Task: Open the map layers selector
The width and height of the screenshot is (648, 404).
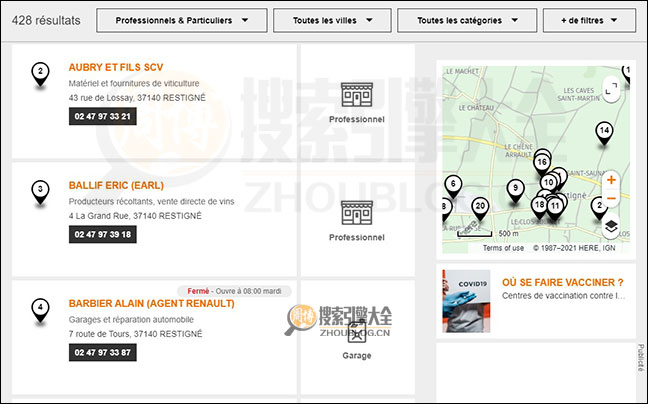Action: coord(611,227)
